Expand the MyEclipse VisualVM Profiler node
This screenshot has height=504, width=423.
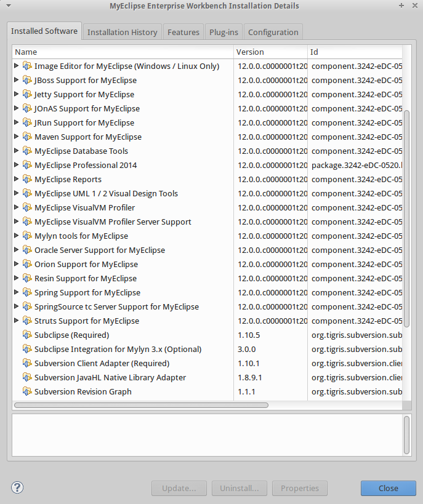[17, 207]
